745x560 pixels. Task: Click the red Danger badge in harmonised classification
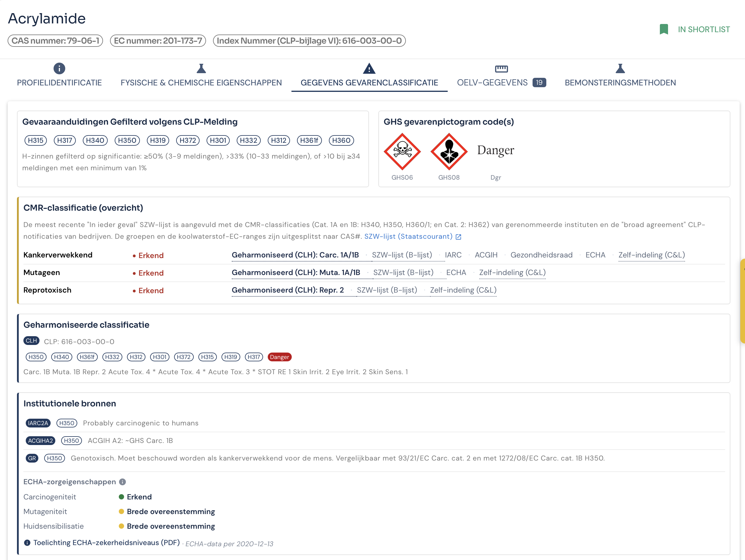279,357
